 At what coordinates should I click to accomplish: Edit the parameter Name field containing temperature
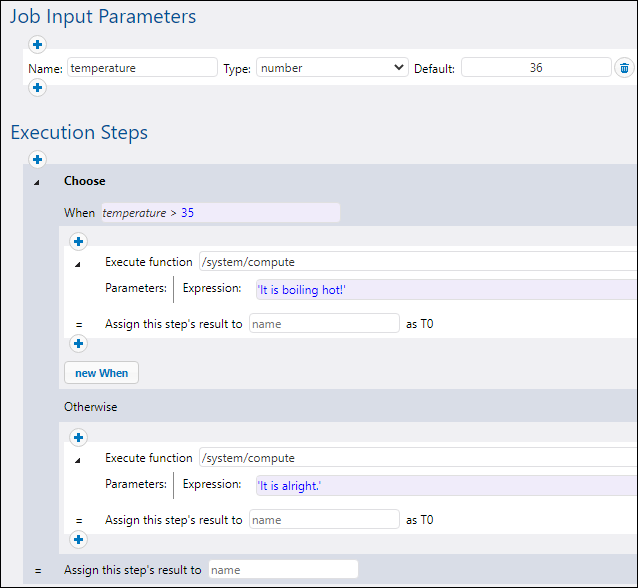pos(142,68)
